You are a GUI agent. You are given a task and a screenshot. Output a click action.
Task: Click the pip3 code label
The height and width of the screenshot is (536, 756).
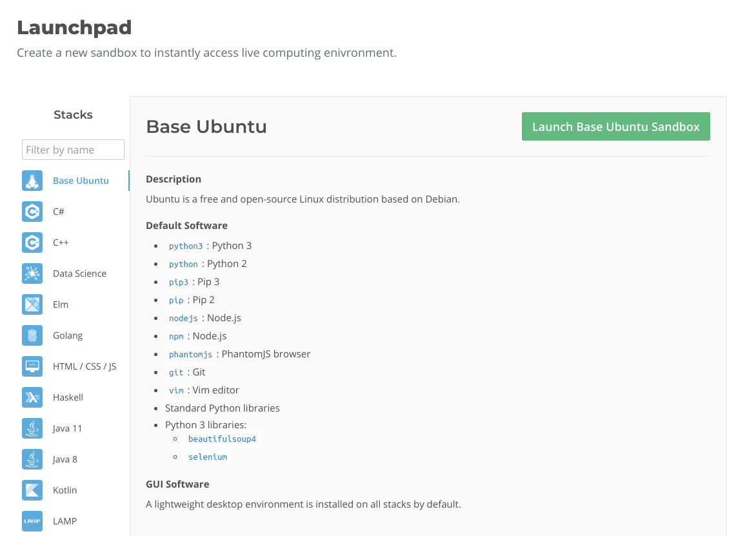(x=179, y=282)
